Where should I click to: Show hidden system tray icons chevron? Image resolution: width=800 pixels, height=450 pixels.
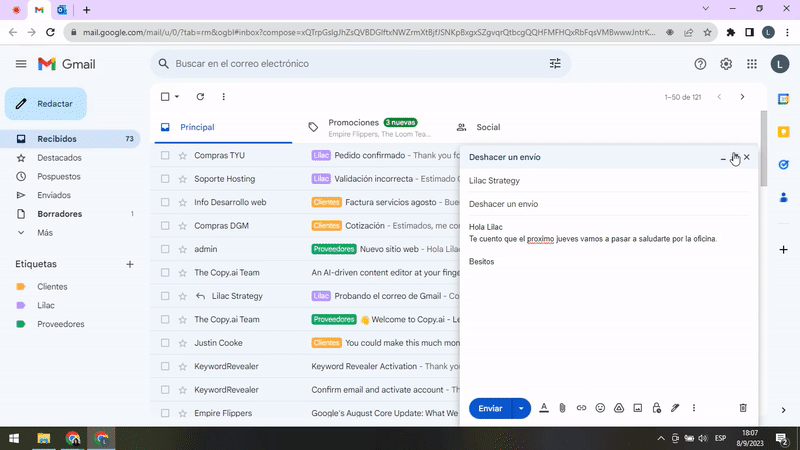pyautogui.click(x=661, y=438)
